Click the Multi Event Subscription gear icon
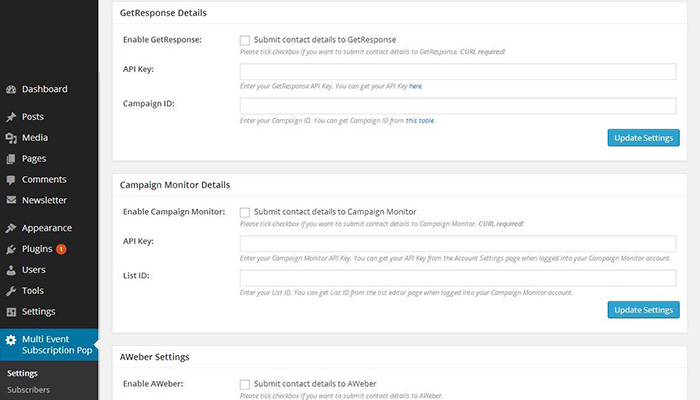Screen dimensions: 700x400 click(x=11, y=340)
